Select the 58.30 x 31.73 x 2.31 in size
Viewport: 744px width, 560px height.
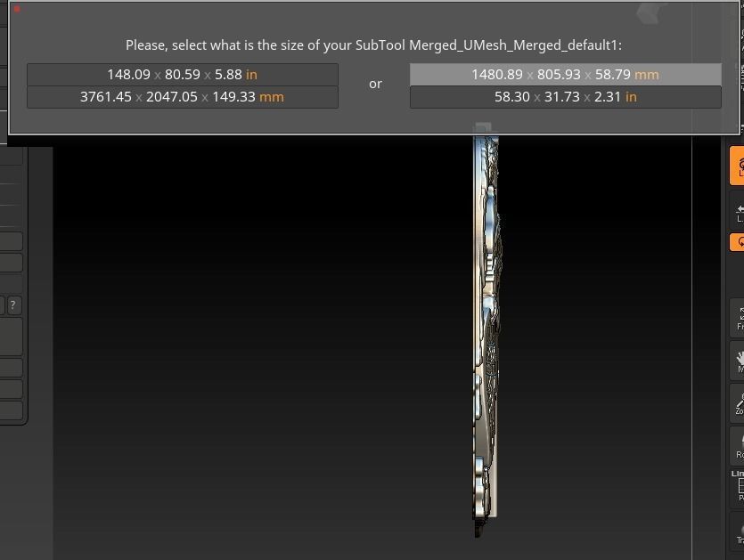566,97
